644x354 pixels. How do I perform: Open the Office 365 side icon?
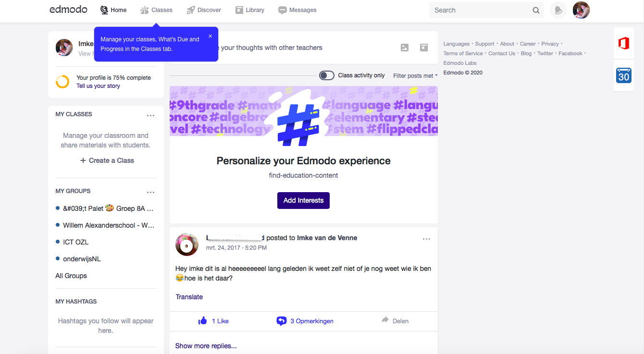(x=624, y=44)
